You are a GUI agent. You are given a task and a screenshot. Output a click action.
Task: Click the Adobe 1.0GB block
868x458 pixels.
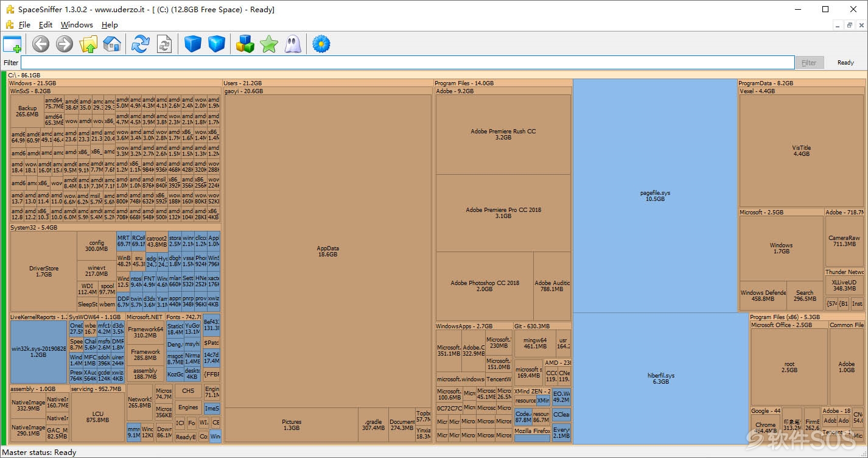[846, 367]
